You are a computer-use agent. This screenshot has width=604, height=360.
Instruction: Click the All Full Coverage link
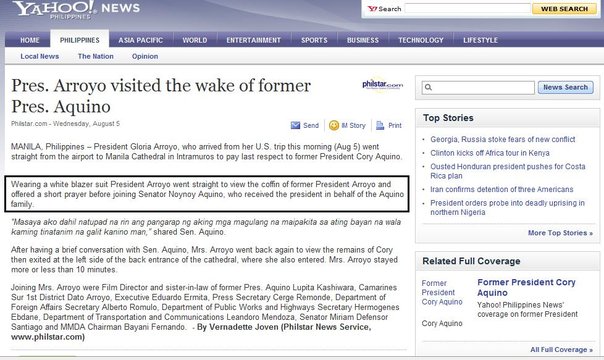point(562,350)
